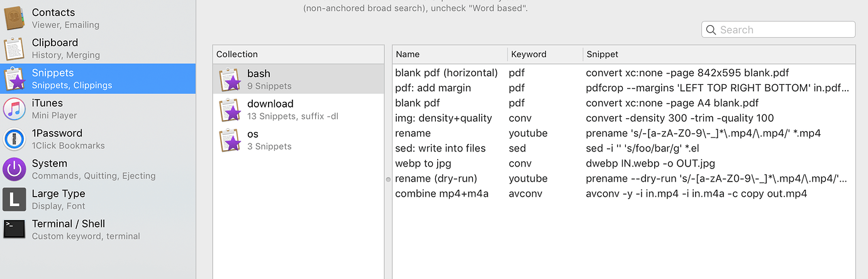Click the Contacts address book icon

[14, 18]
